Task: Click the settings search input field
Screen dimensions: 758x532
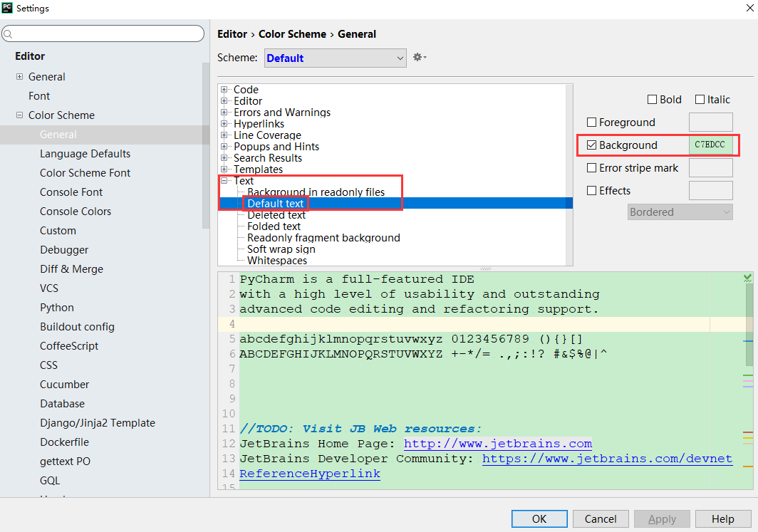Action: tap(103, 33)
